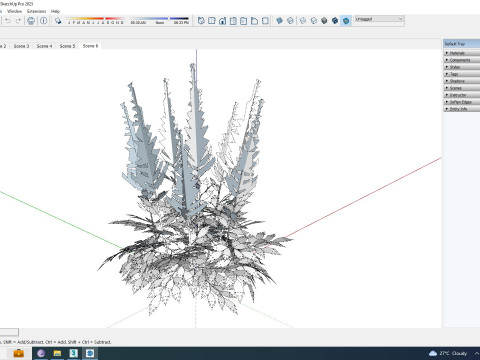Switch to Scene 5 tab
The height and width of the screenshot is (360, 480).
tap(67, 46)
